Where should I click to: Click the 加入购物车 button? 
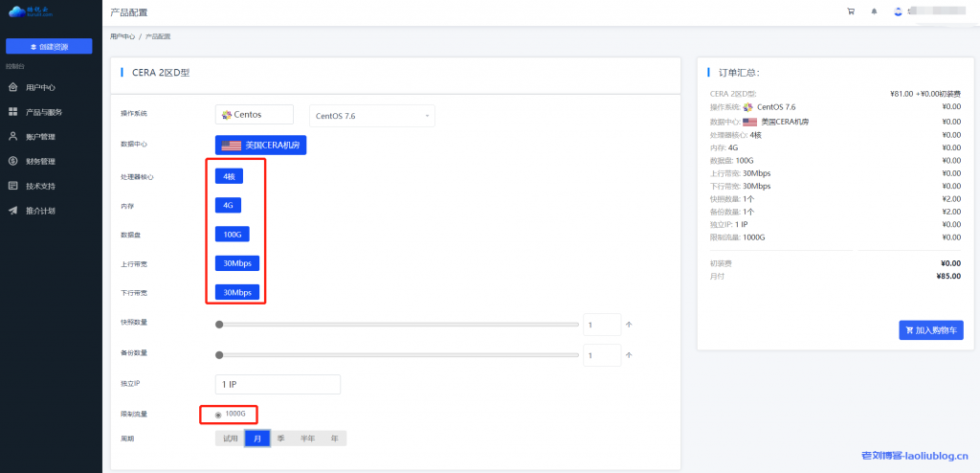coord(930,330)
